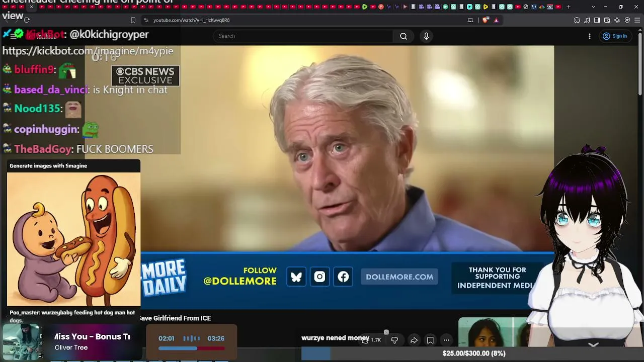Open the DOLLEMORE.COM link

pyautogui.click(x=399, y=277)
